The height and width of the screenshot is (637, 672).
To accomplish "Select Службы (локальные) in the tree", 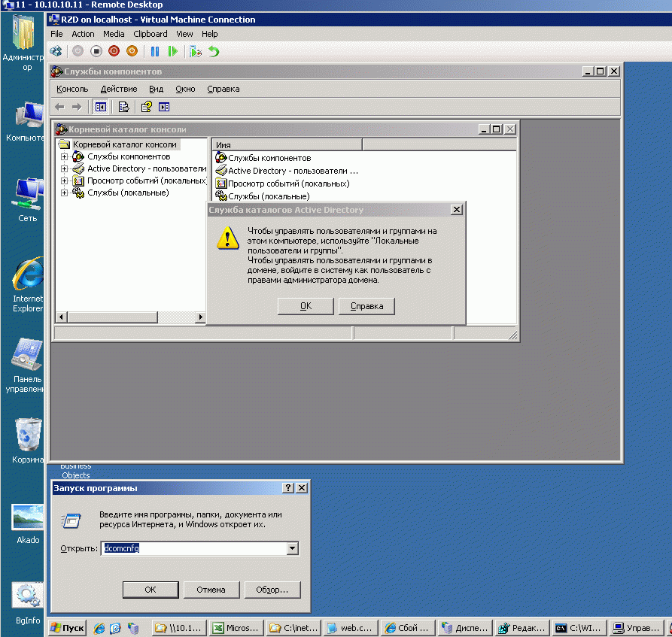I will [x=128, y=193].
